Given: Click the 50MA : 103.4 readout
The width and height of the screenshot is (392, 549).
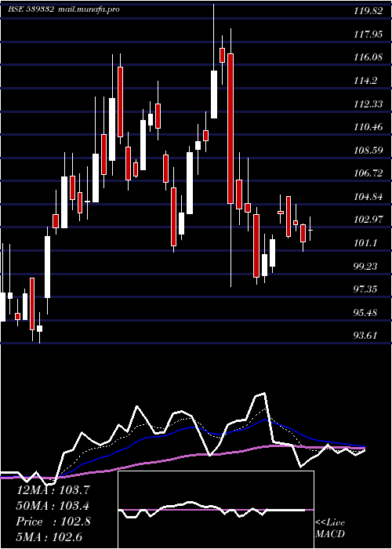Looking at the screenshot, I should 53,506.
